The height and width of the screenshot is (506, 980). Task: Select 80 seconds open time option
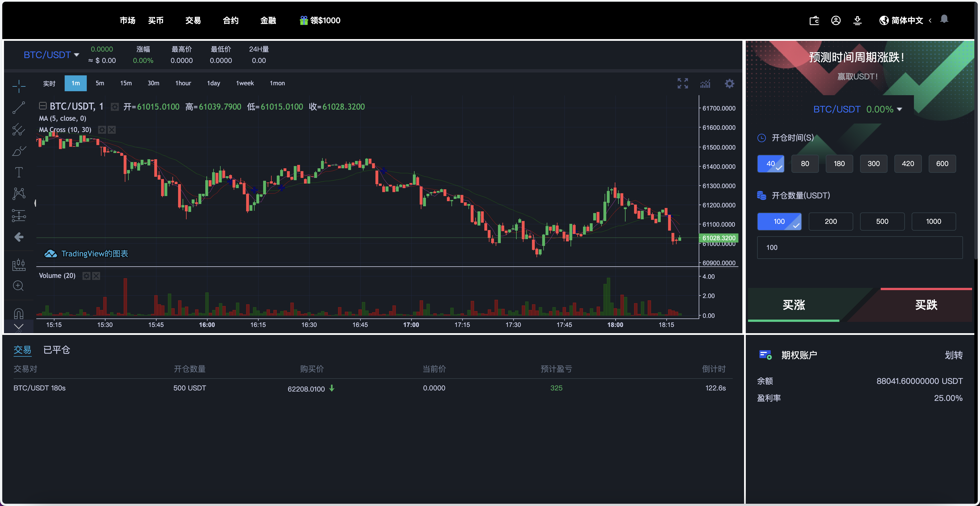[805, 164]
